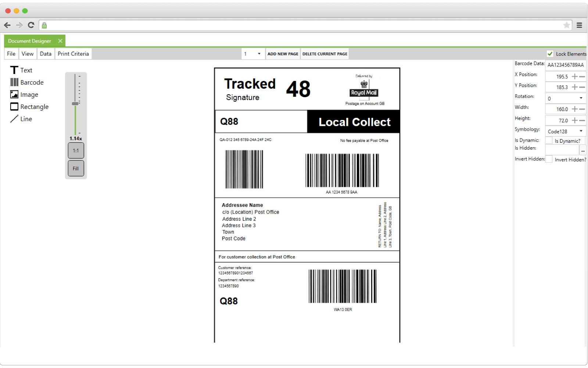Decrease X Position with minus
Viewport: 588px width, 368px height.
click(582, 77)
